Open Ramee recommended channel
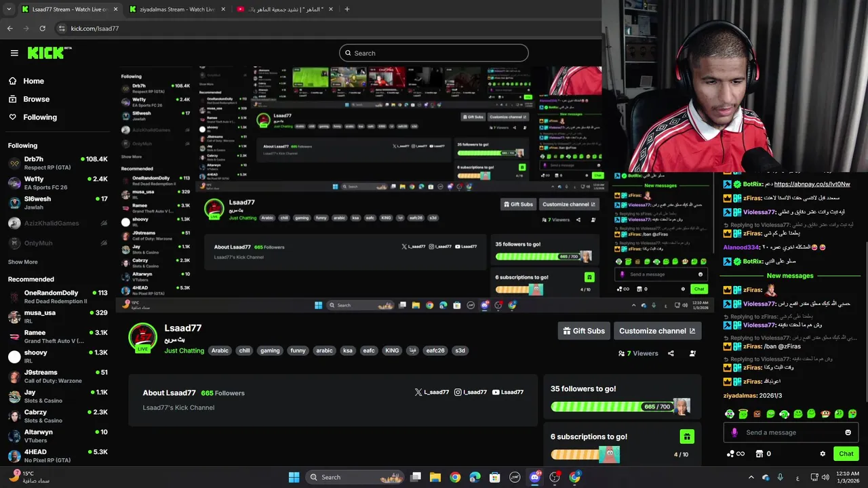The image size is (868, 488). 58,336
